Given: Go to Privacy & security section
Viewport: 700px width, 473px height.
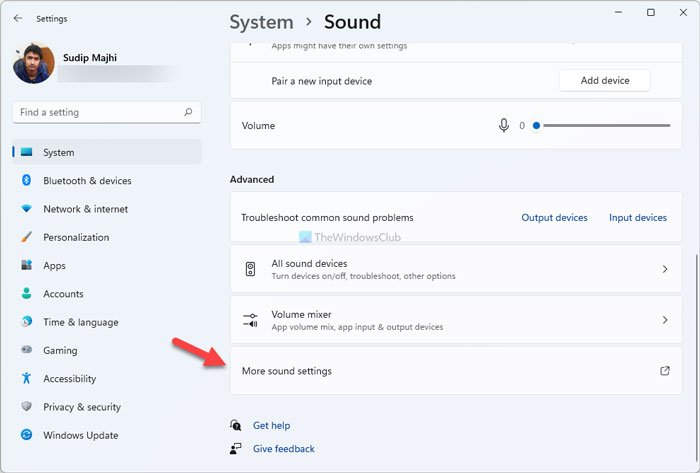Looking at the screenshot, I should tap(82, 408).
